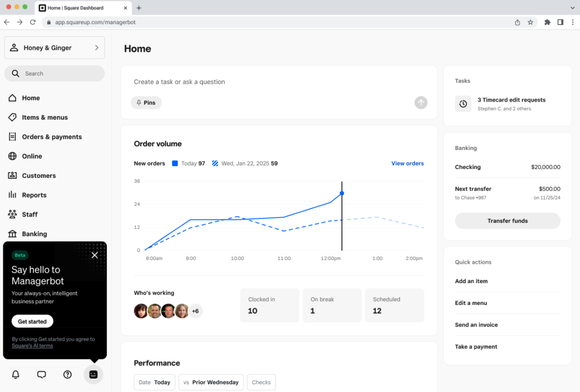
Task: Click the Banking building icon
Action: (x=13, y=234)
